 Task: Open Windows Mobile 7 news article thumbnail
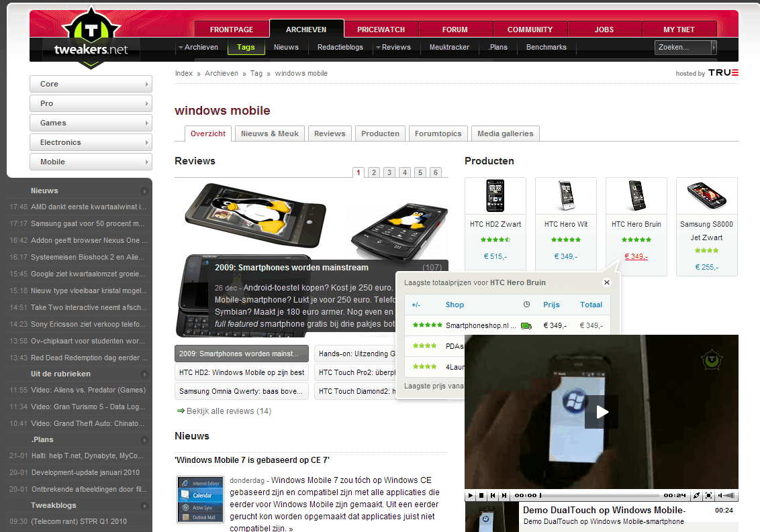(x=200, y=499)
